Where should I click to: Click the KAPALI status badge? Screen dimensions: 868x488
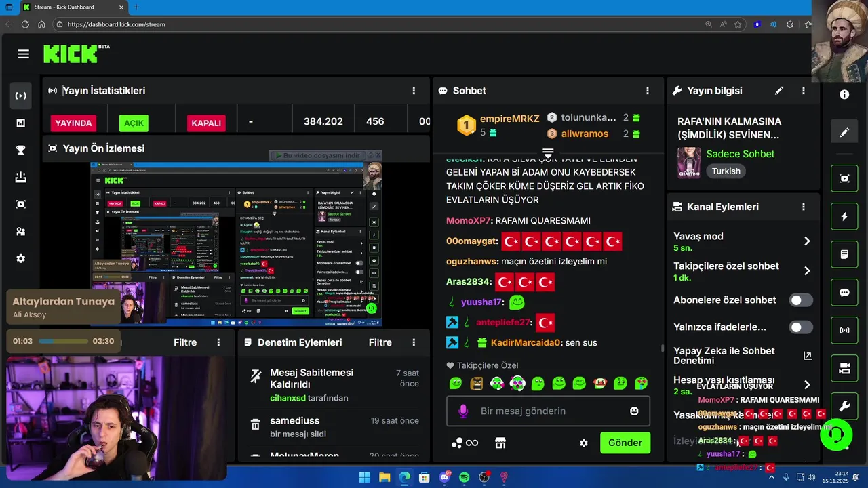point(206,123)
